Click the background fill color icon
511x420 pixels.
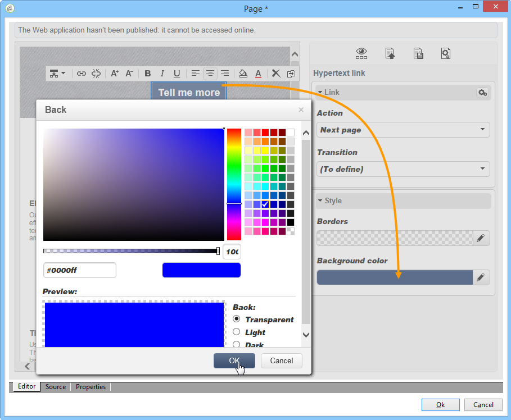[x=243, y=74]
